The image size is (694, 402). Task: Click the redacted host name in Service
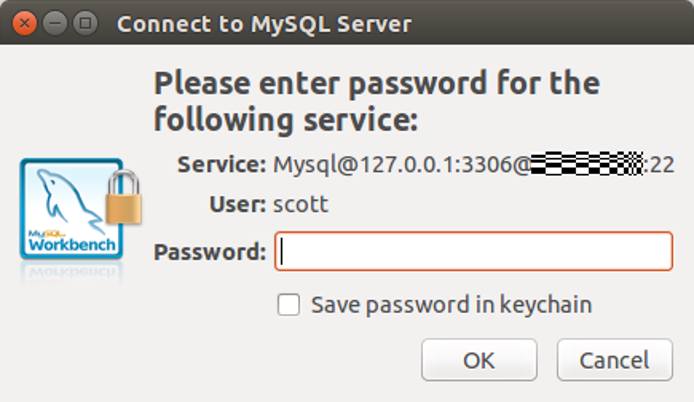pos(586,164)
